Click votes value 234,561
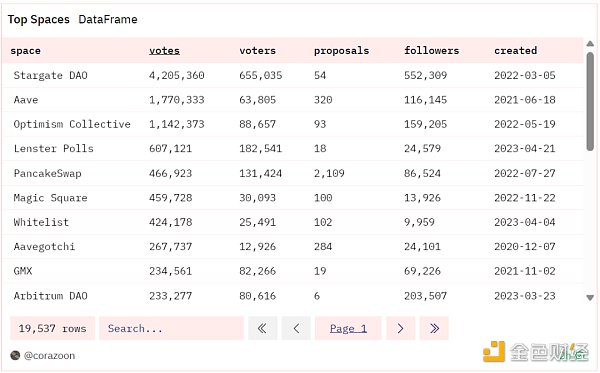600x373 pixels. (170, 271)
